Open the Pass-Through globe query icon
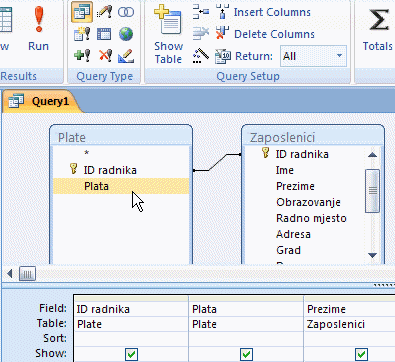Viewport: 395px width, 362px height. [126, 34]
